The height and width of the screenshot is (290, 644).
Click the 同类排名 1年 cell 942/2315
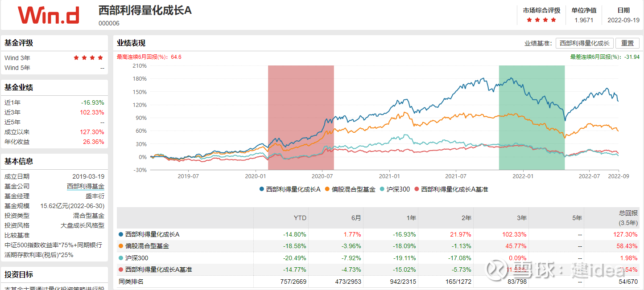(403, 282)
